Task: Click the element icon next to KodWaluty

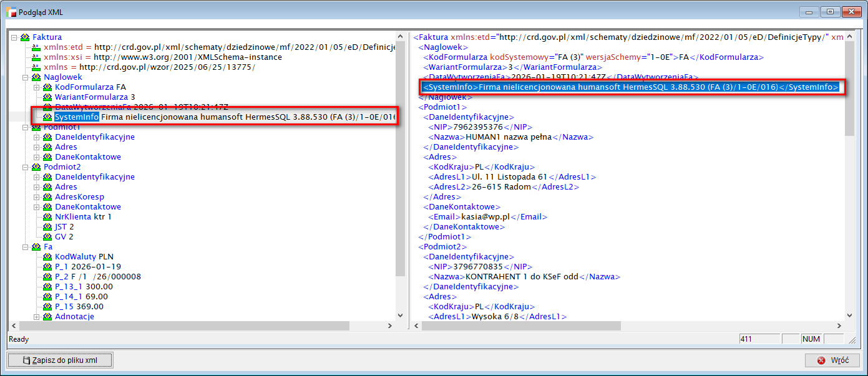Action: (47, 257)
